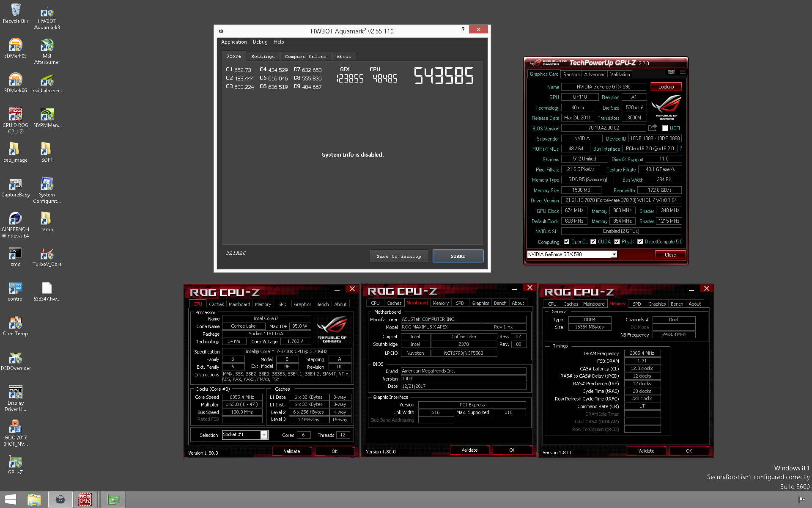The width and height of the screenshot is (812, 508).
Task: Launch MSI Afterburner desktop shortcut
Action: [x=47, y=51]
